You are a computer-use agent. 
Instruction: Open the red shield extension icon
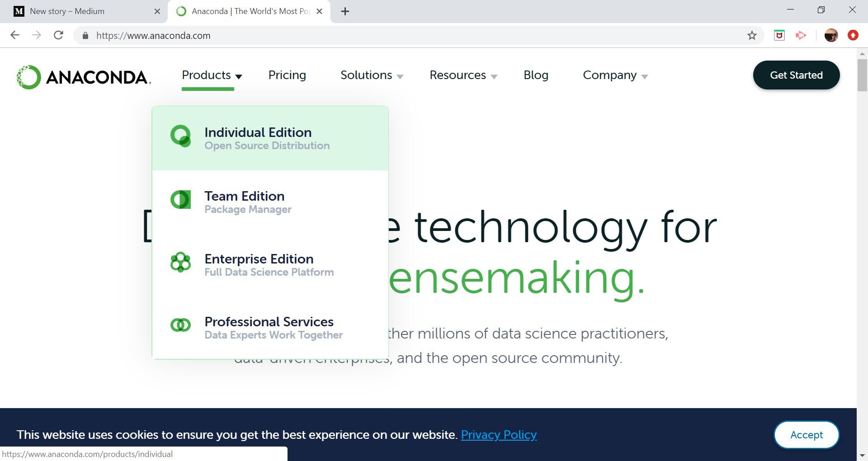(779, 35)
